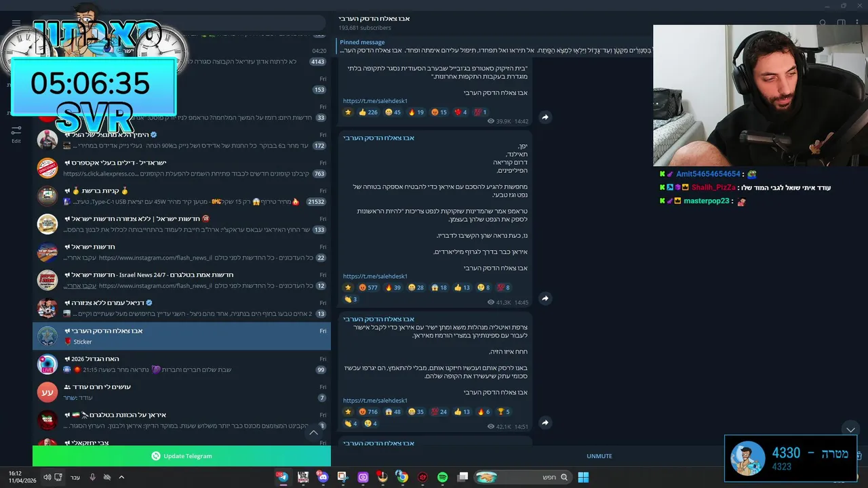The height and width of the screenshot is (488, 868).
Task: Open the Telegram hamburger main menu
Action: [16, 22]
